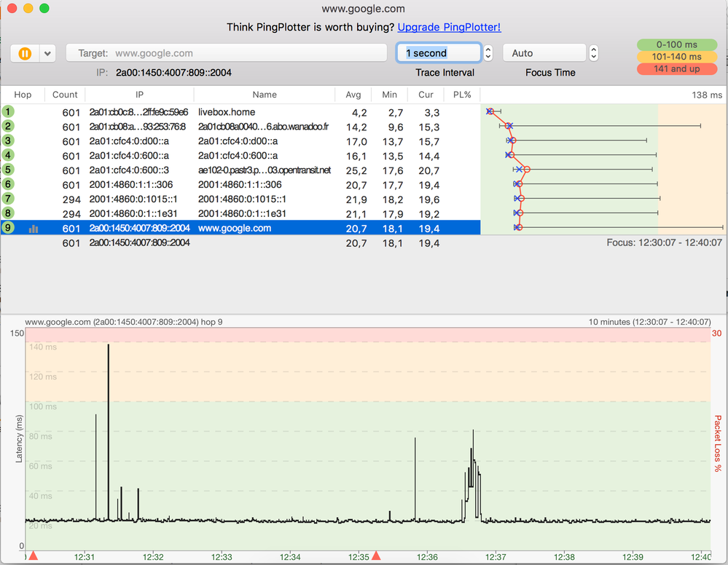
Task: Click the count value 294 for hop 7
Action: (71, 200)
